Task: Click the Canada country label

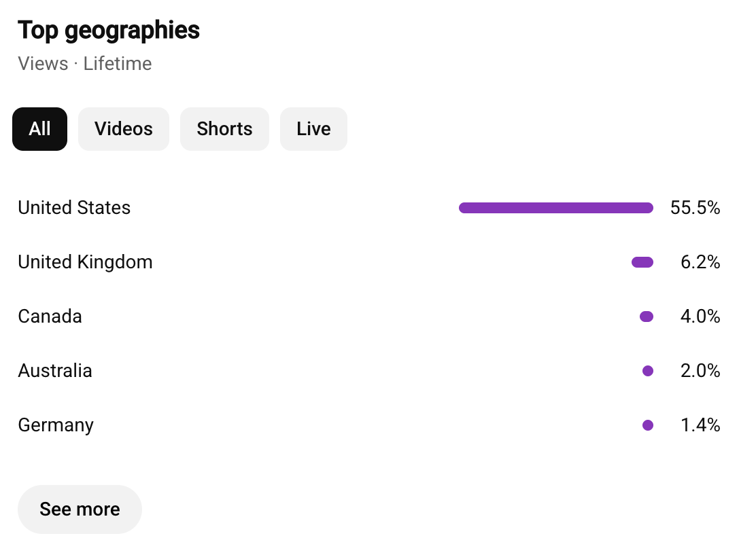Action: click(50, 317)
